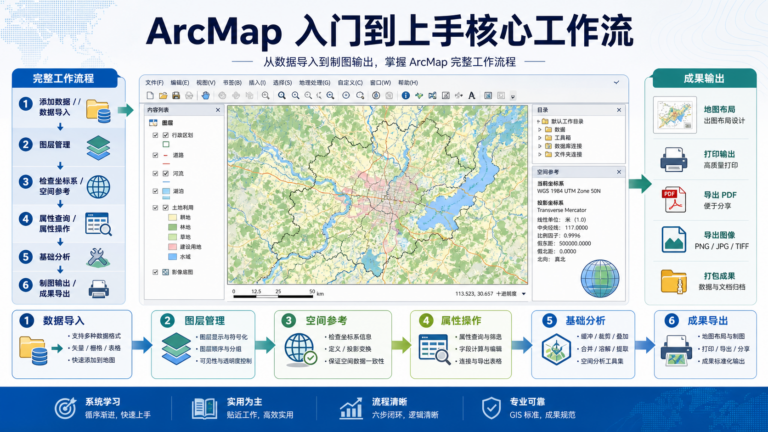Click the Save floppy disk toolbar icon
Image resolution: width=768 pixels, height=432 pixels.
click(x=176, y=96)
